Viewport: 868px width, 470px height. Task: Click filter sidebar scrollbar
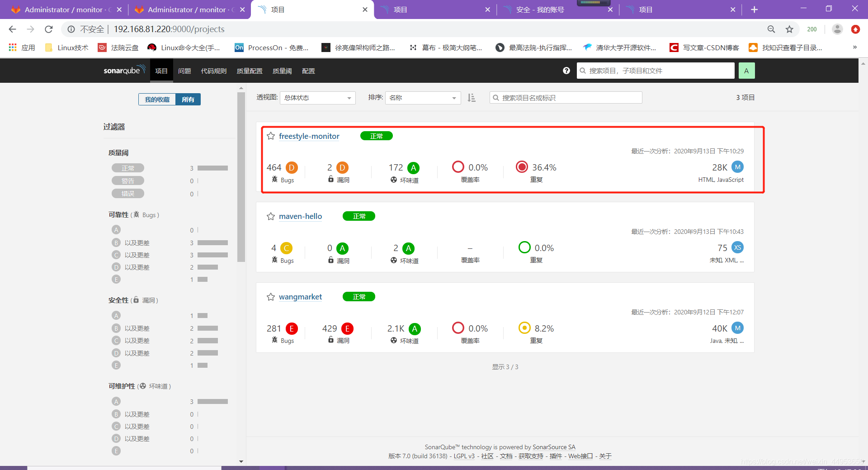click(241, 177)
